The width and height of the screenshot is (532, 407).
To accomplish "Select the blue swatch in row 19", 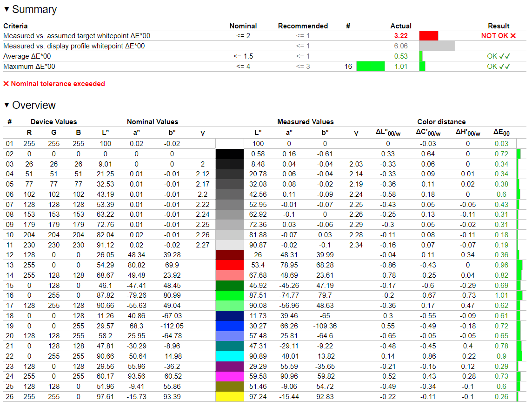I will pyautogui.click(x=230, y=326).
